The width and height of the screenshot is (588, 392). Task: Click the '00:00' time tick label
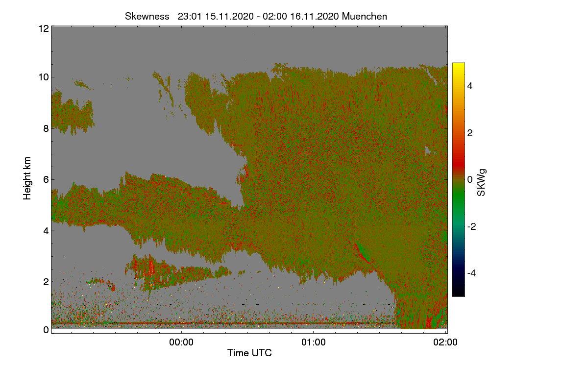181,343
